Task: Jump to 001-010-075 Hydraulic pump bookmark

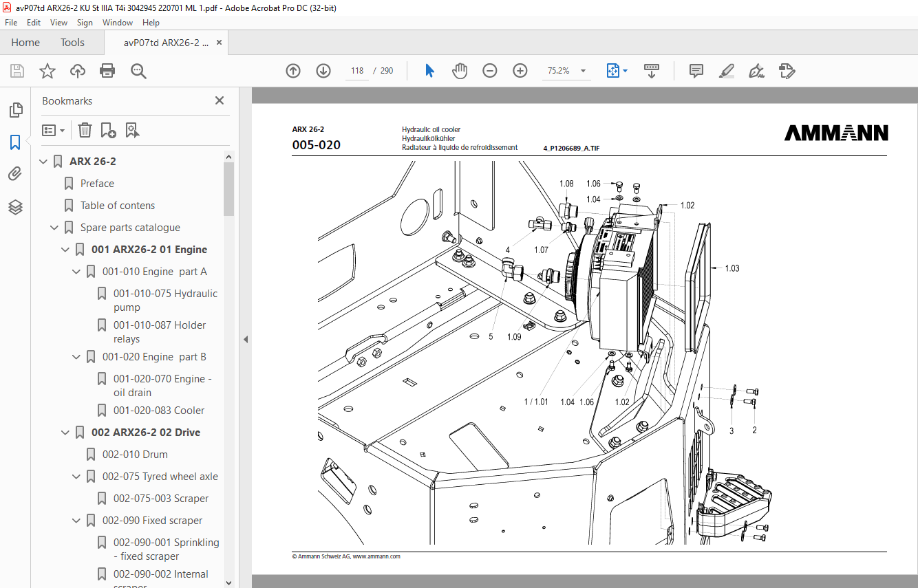Action: pos(165,301)
